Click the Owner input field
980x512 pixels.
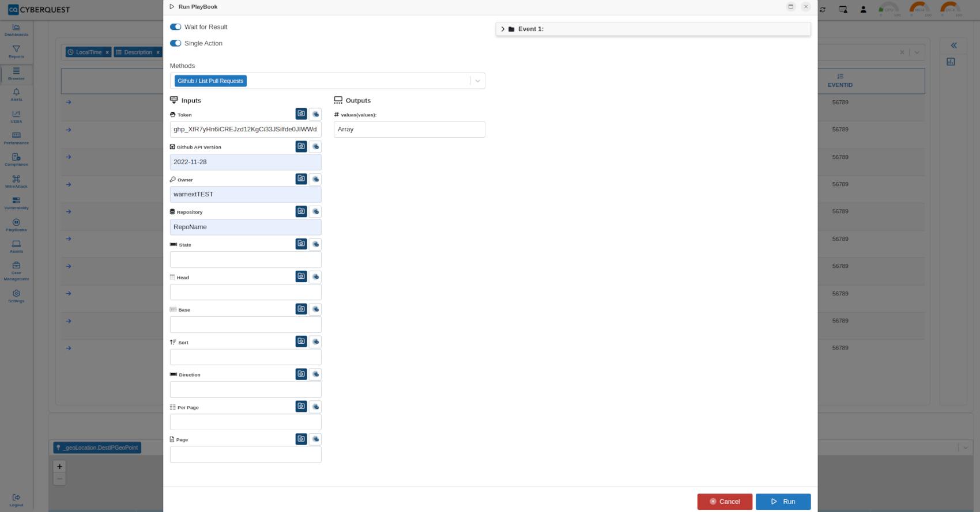246,194
